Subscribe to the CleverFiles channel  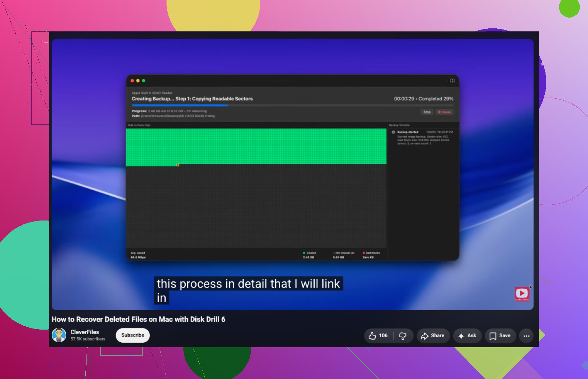tap(132, 335)
